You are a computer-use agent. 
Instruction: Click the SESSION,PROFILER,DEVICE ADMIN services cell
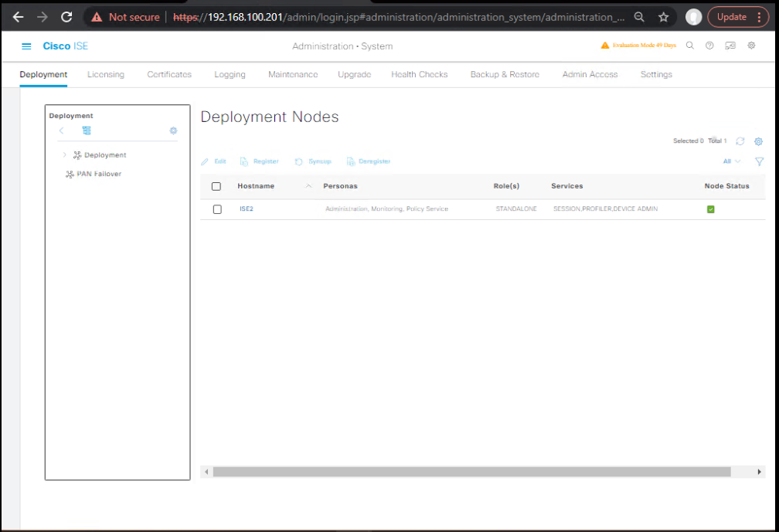[606, 209]
